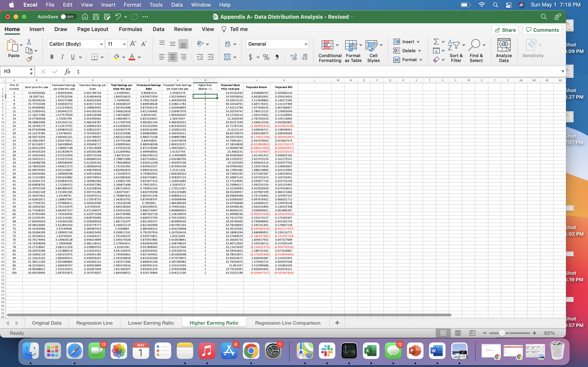Toggle underline formatting

coord(73,57)
